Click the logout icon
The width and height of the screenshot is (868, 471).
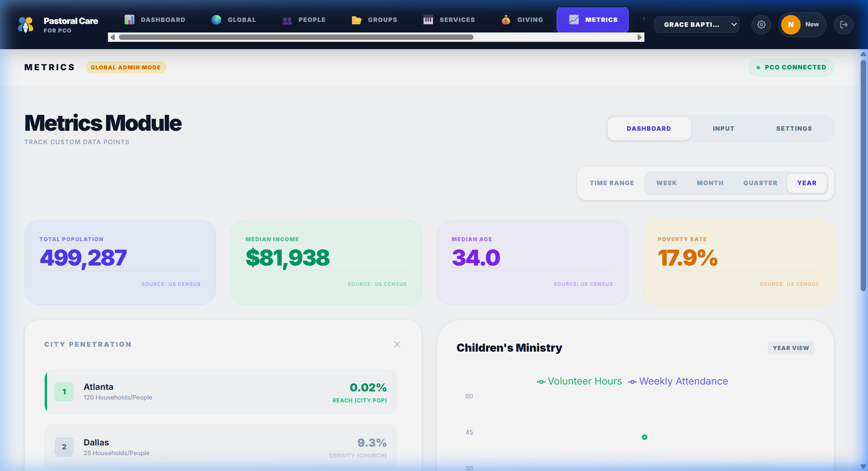click(x=844, y=24)
